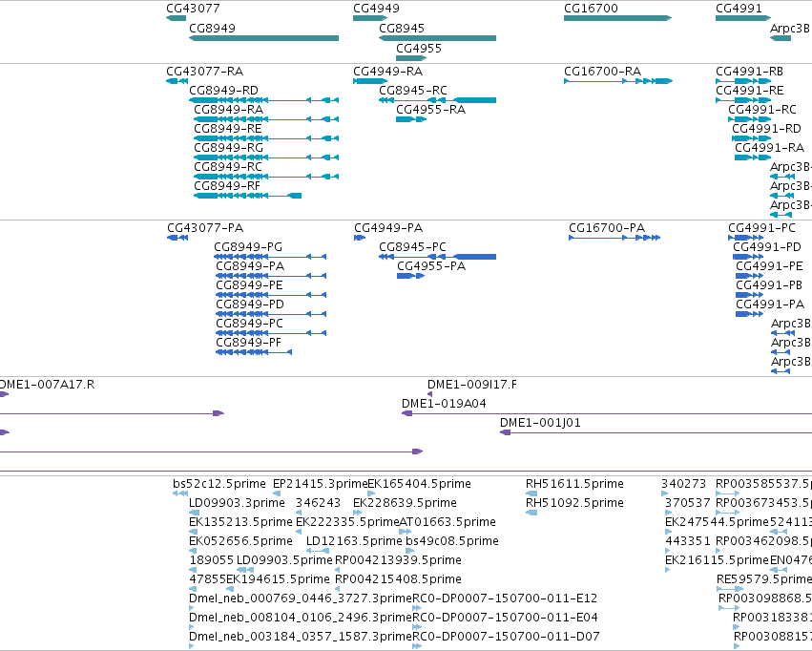Select transcript CG4991-RA

753,157
